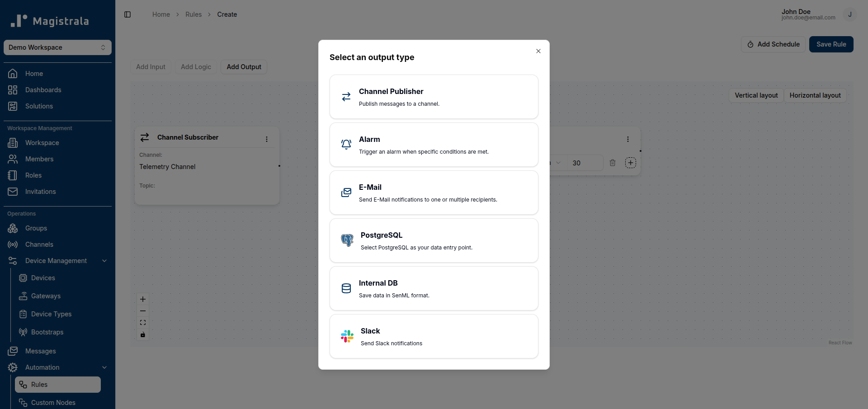
Task: Click the Channel Publisher arrows icon
Action: pyautogui.click(x=346, y=97)
